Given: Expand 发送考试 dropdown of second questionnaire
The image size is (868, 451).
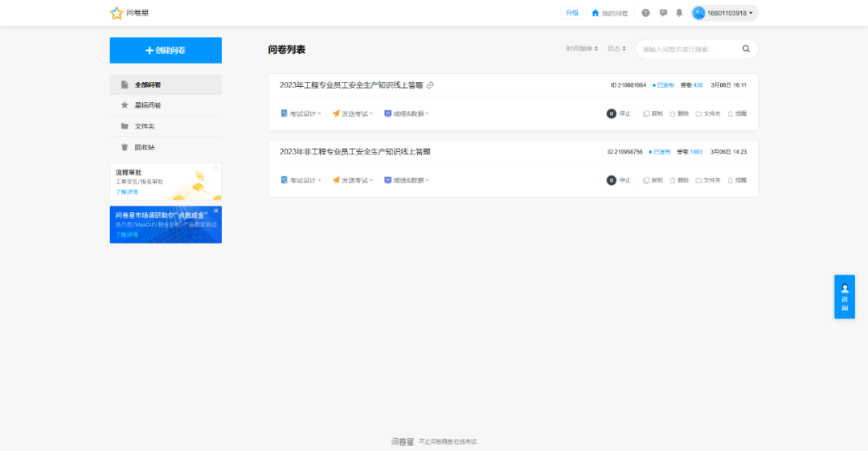Looking at the screenshot, I should point(353,180).
